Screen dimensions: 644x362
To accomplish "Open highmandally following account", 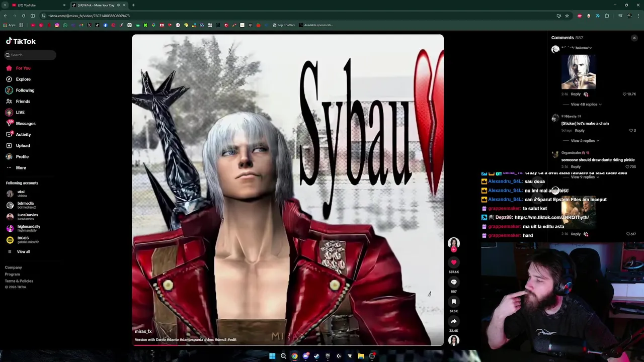I will coord(23,228).
